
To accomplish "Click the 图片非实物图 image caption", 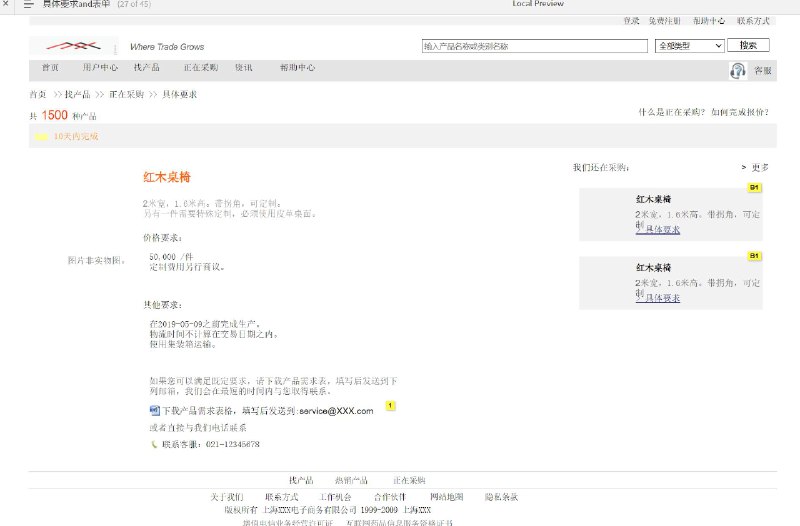I will [x=96, y=261].
